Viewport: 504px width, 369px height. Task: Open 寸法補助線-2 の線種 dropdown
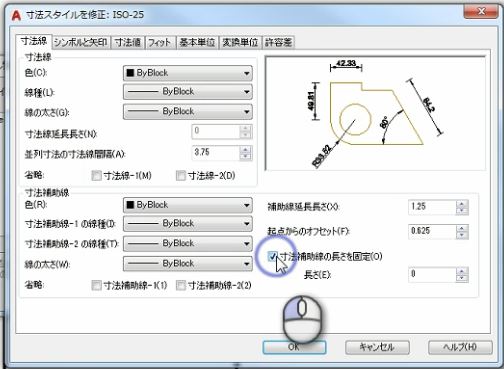[x=188, y=243]
